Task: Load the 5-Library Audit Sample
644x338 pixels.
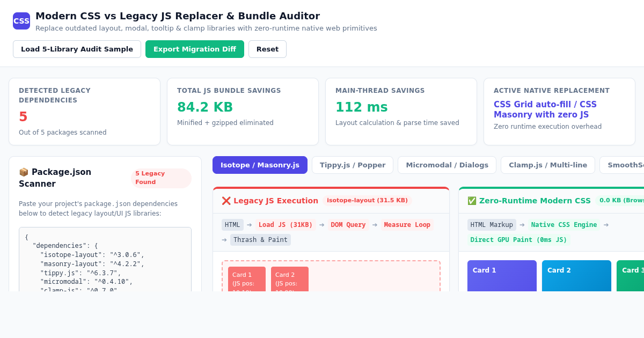Action: 77,49
